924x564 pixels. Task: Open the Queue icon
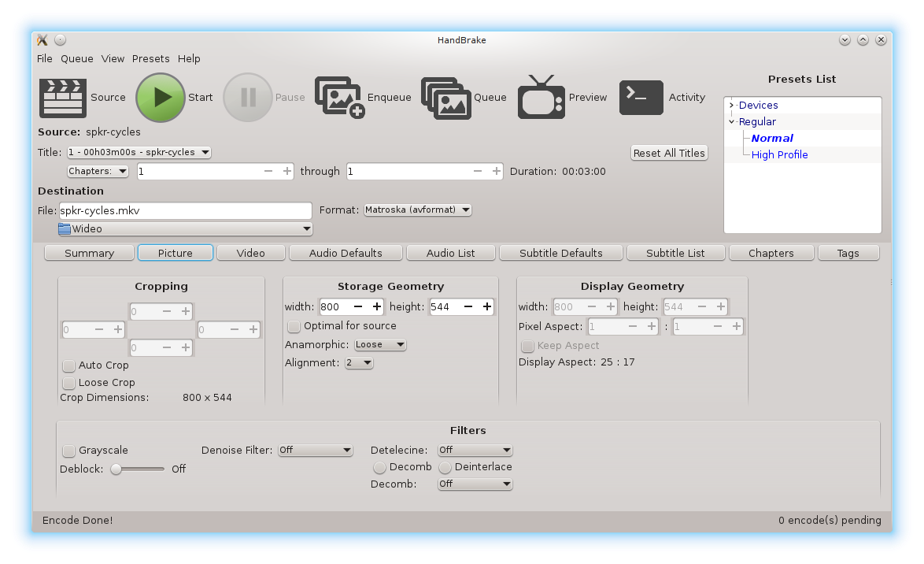coord(446,98)
